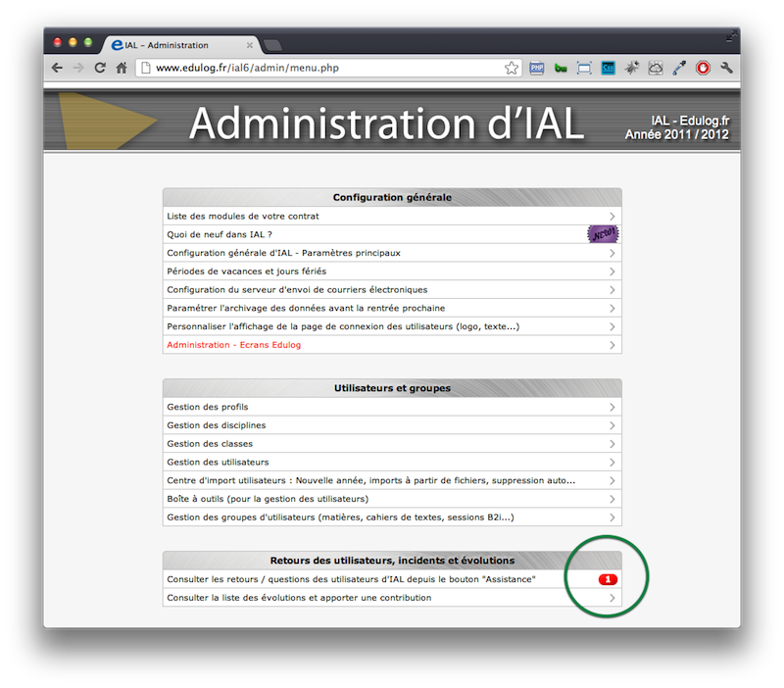Open the wrench settings menu

tap(726, 69)
